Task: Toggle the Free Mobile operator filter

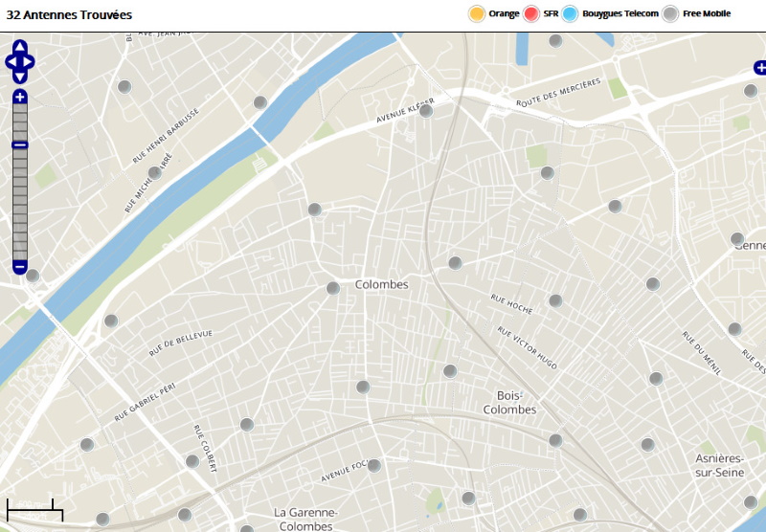Action: pos(671,13)
